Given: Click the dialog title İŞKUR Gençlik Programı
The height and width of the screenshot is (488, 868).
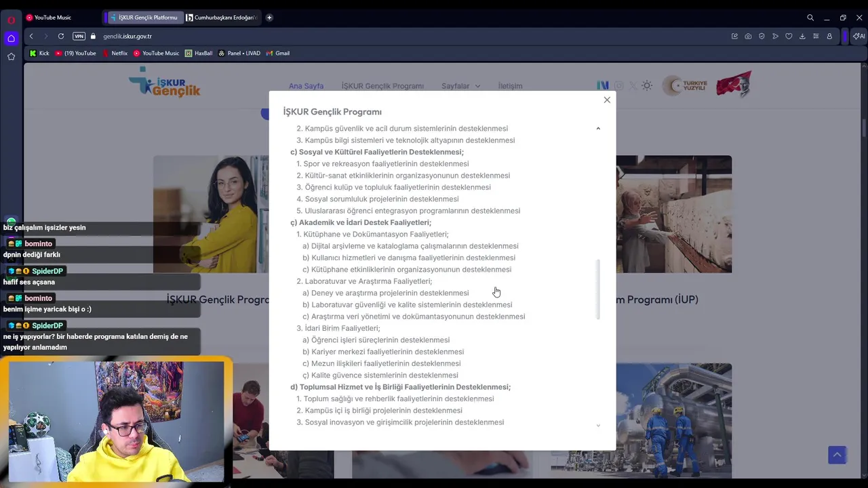Looking at the screenshot, I should click(x=332, y=112).
